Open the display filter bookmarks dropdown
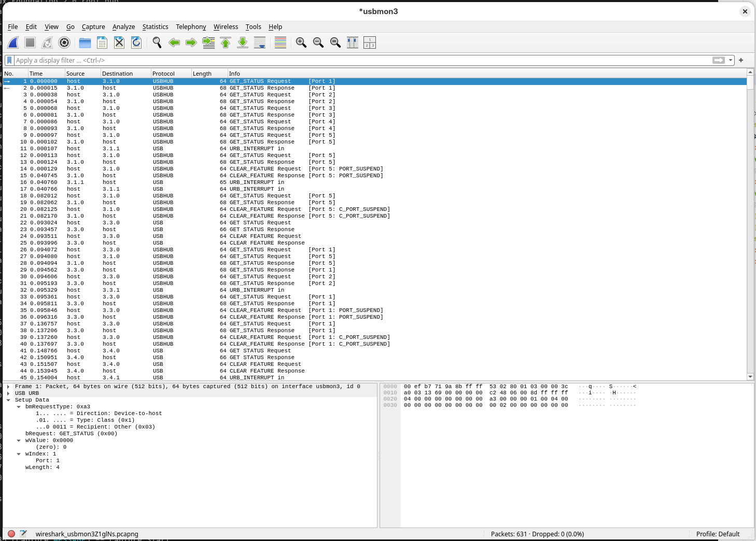756x541 pixels. [9, 60]
